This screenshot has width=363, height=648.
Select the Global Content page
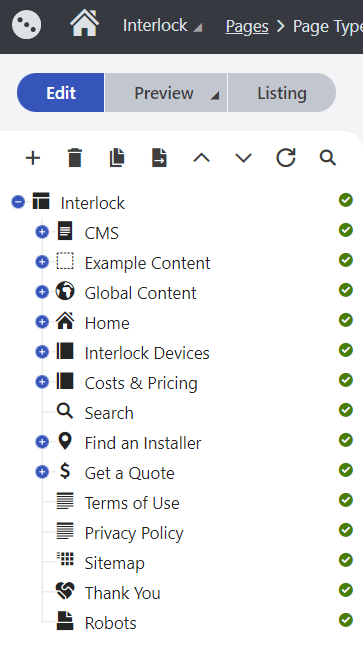141,293
